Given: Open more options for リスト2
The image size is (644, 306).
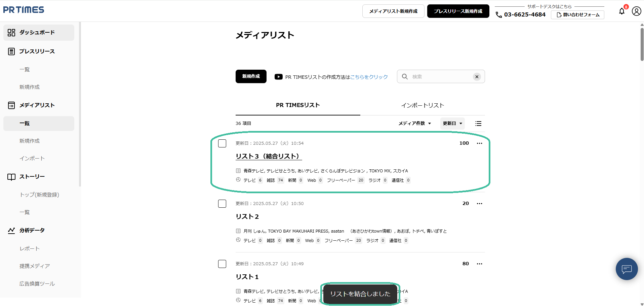Looking at the screenshot, I should pos(479,204).
